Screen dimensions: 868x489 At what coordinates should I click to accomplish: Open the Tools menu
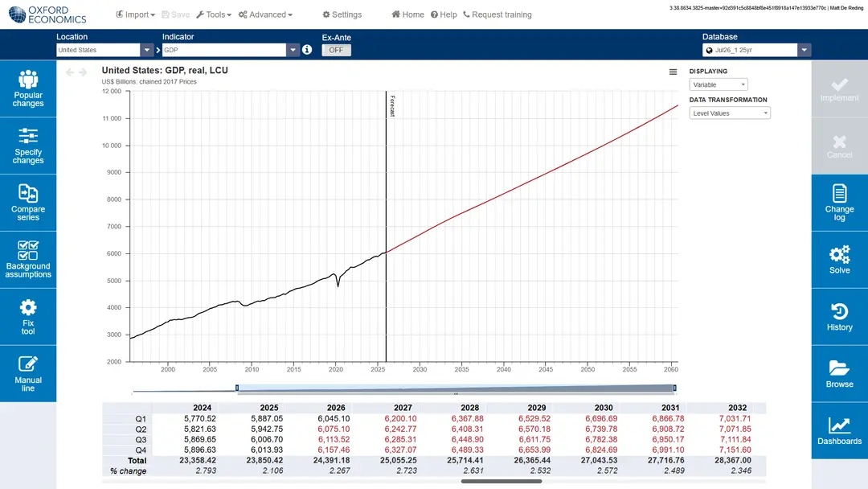coord(214,14)
